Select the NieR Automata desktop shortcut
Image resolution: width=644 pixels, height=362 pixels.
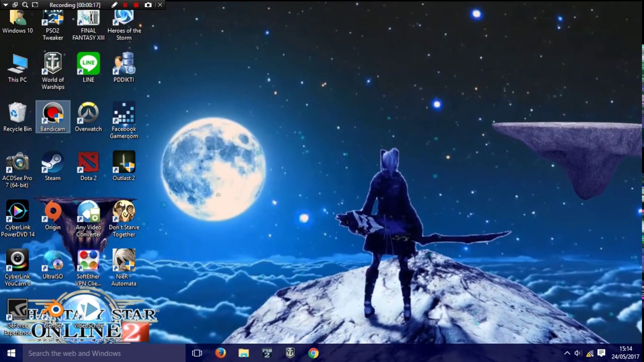124,268
